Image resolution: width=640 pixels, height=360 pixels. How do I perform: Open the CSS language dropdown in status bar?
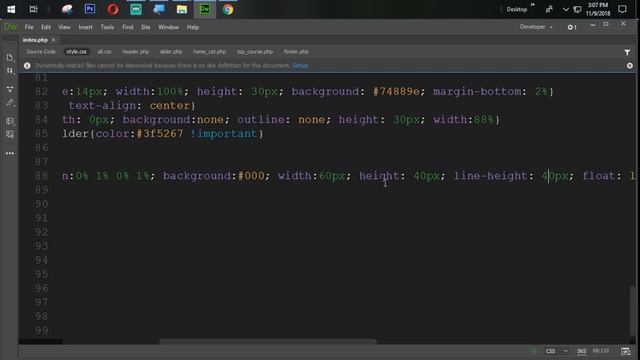(557, 351)
